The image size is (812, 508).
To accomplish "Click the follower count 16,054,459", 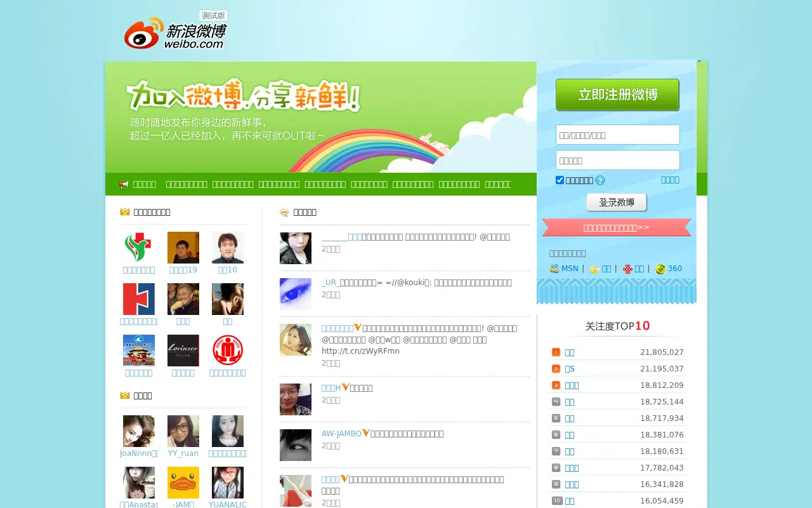I will 662,501.
